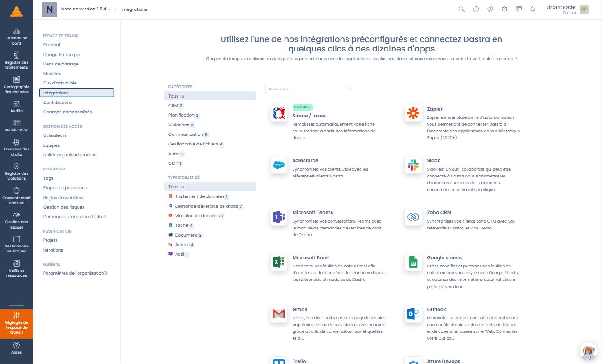
Task: Open the megaphone announcements icon
Action: tap(490, 9)
